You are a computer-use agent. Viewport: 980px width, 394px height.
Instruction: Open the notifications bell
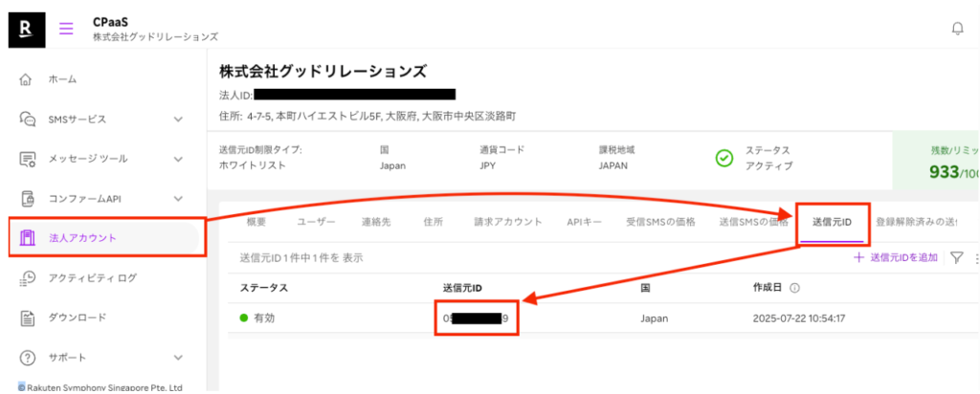pos(957,29)
